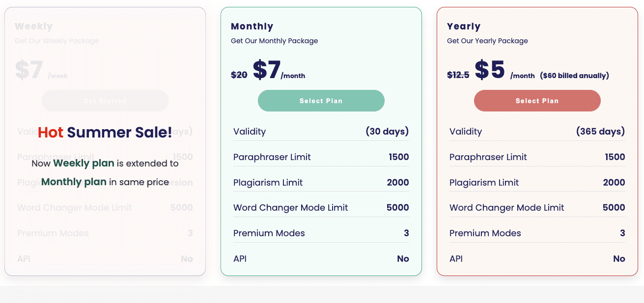Click the Yearly plan heading

coord(464,27)
